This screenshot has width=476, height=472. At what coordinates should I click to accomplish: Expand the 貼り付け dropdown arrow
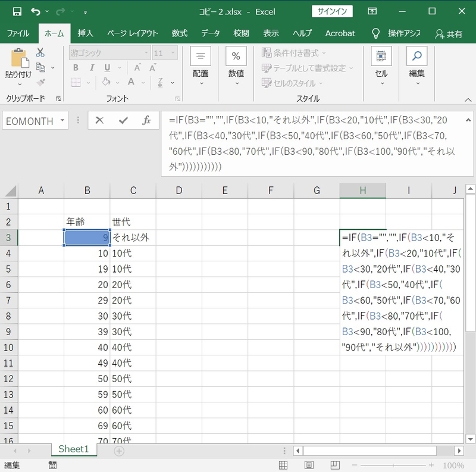20,84
